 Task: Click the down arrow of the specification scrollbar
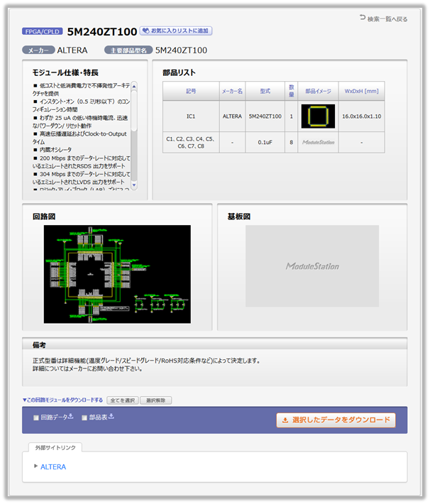[x=134, y=185]
